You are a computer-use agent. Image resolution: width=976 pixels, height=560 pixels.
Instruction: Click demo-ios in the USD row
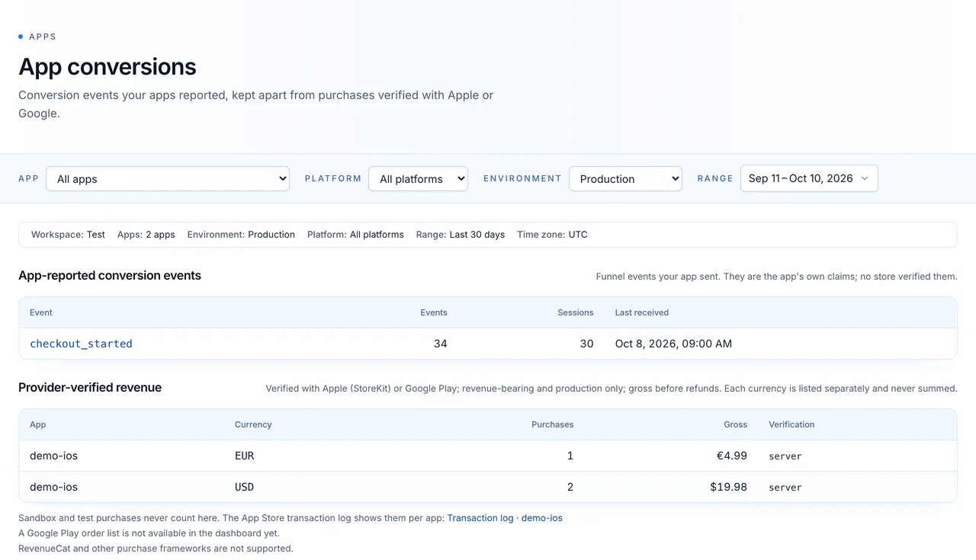coord(53,487)
